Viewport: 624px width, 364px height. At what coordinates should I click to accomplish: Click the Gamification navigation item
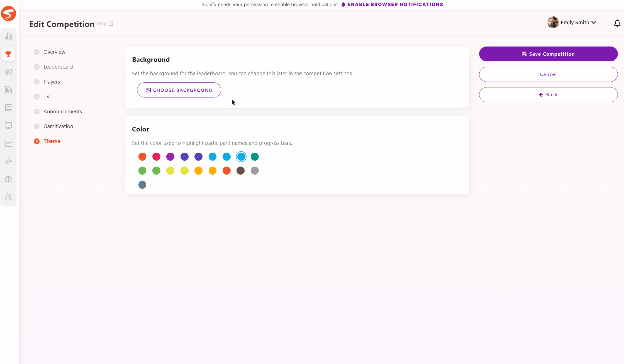pyautogui.click(x=58, y=126)
